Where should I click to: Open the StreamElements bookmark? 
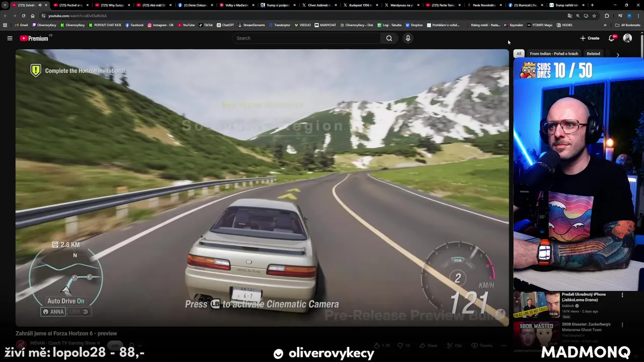251,25
